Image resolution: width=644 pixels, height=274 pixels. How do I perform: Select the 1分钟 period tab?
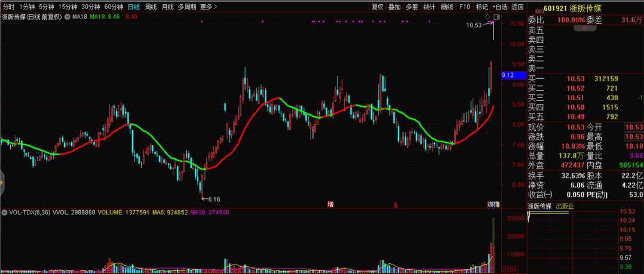27,7
